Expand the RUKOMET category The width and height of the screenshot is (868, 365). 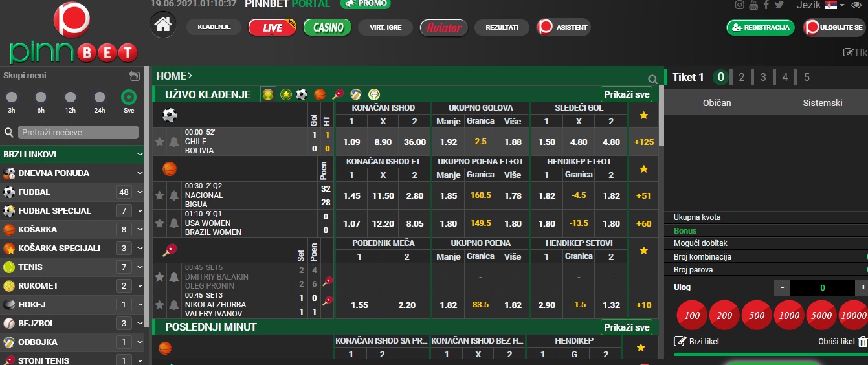(73, 286)
